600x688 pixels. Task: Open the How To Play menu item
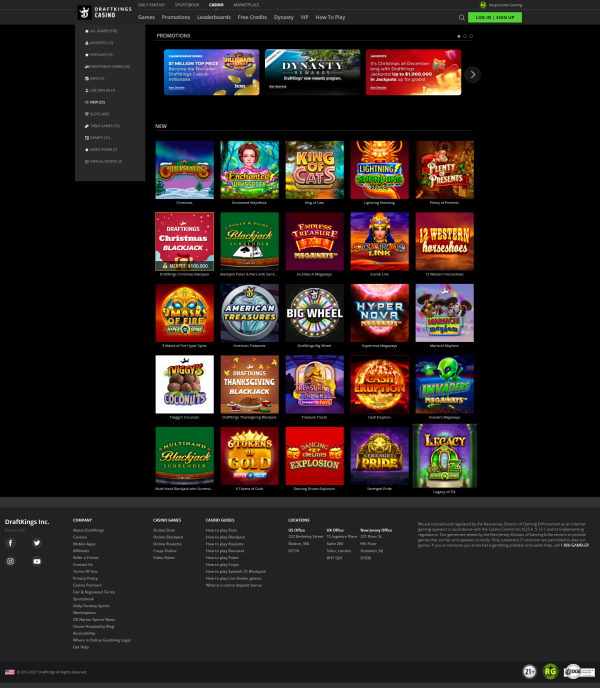pyautogui.click(x=330, y=18)
